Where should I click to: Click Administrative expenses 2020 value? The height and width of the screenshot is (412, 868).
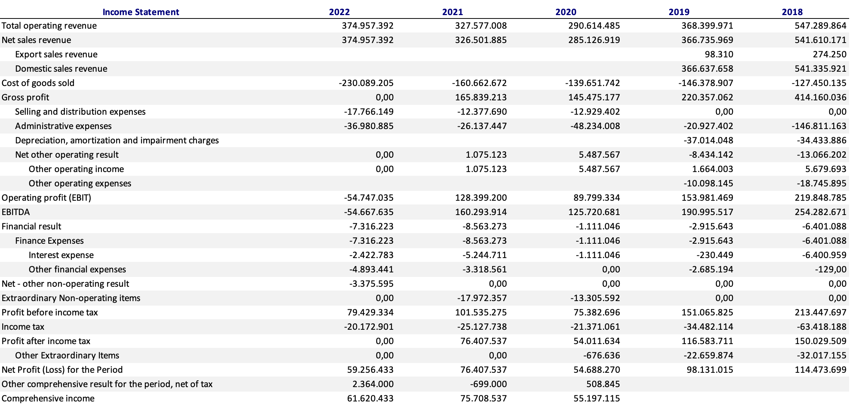(x=595, y=126)
